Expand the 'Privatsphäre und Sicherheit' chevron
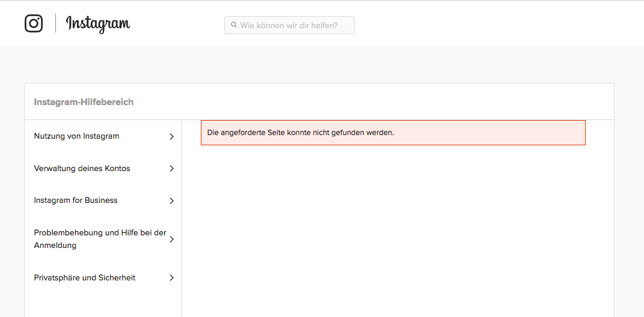644x317 pixels. (x=172, y=277)
